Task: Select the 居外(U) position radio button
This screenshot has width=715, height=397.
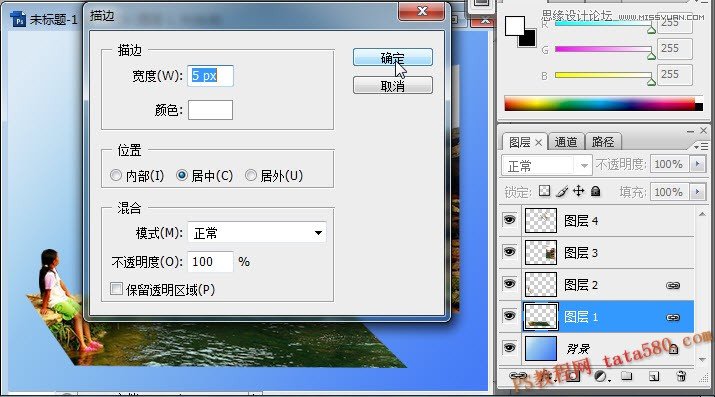Action: click(x=250, y=175)
